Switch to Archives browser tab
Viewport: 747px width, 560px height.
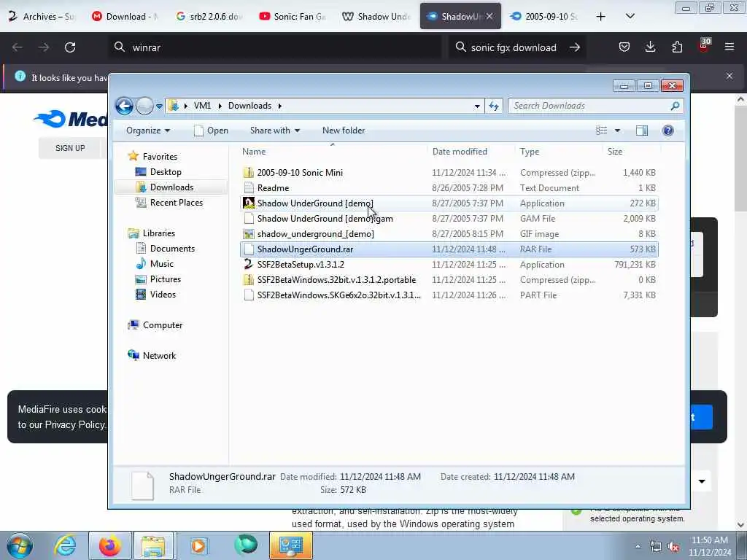point(42,16)
